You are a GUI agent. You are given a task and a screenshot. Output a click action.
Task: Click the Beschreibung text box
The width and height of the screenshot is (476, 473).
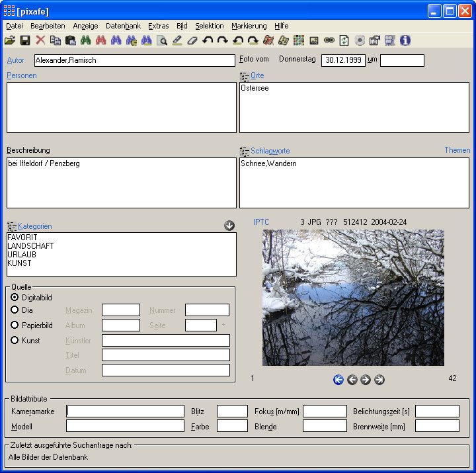point(122,183)
